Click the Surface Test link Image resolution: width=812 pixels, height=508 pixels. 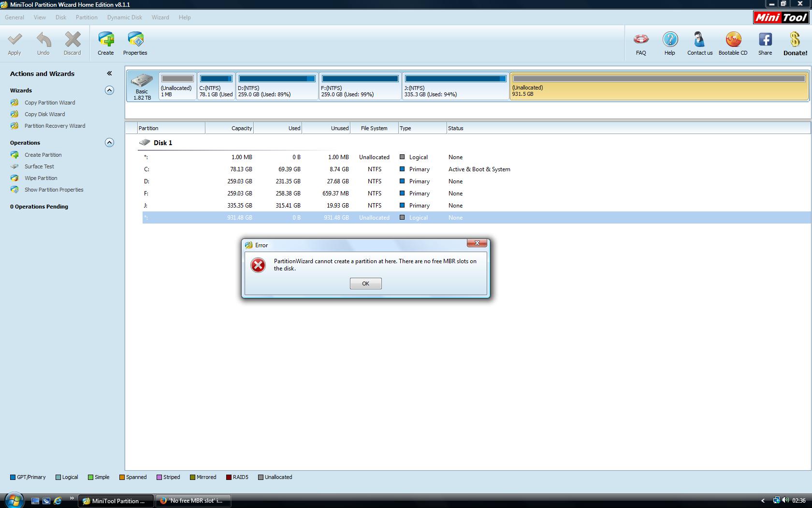tap(39, 166)
